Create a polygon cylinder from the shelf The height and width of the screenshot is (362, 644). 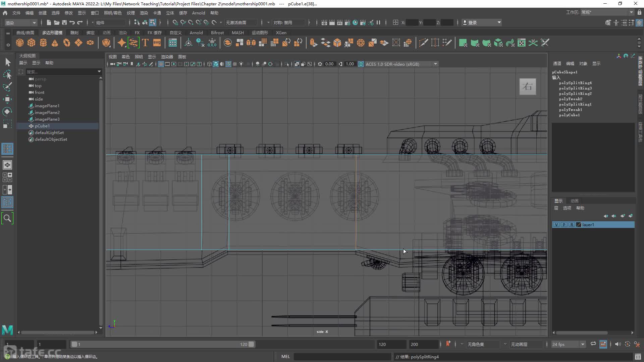43,43
